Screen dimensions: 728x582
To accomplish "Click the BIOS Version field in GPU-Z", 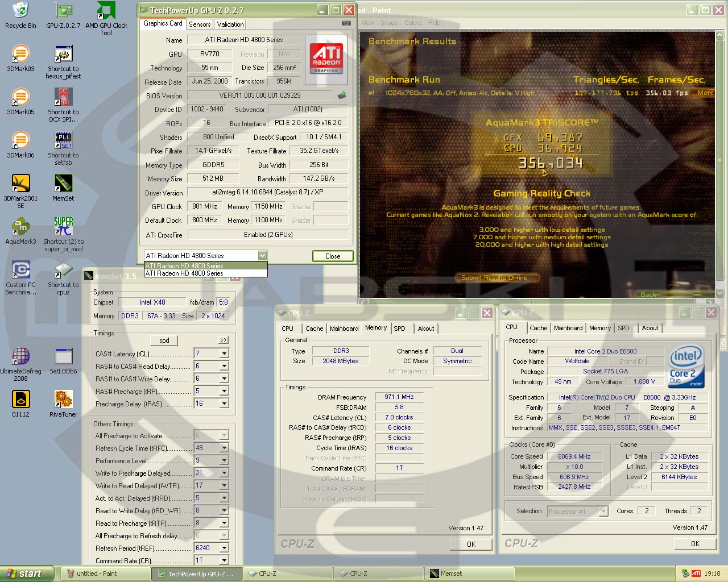I will tap(260, 95).
